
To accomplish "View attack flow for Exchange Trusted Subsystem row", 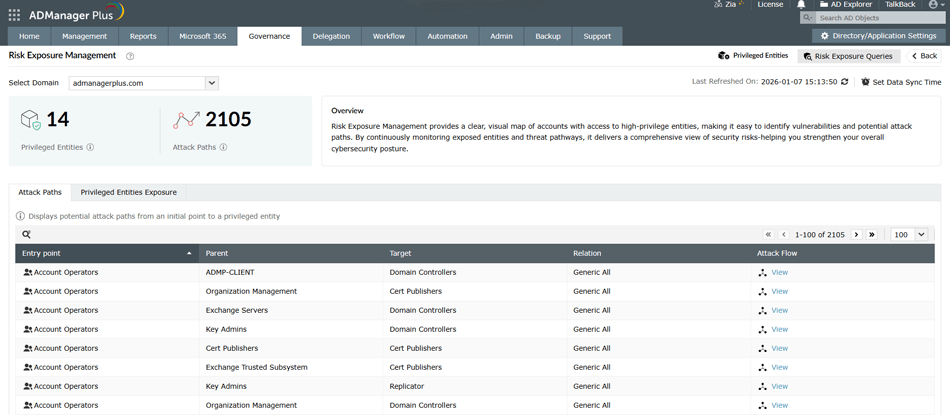I will (779, 367).
